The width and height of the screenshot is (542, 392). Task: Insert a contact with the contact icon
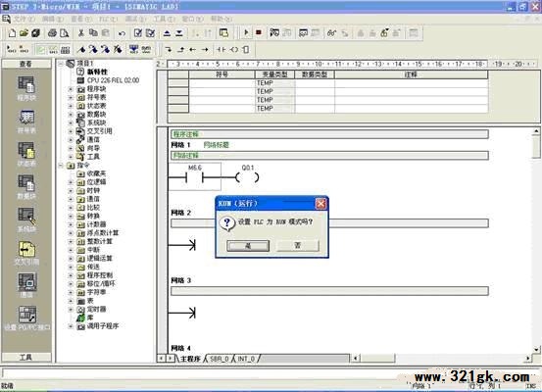pyautogui.click(x=222, y=50)
